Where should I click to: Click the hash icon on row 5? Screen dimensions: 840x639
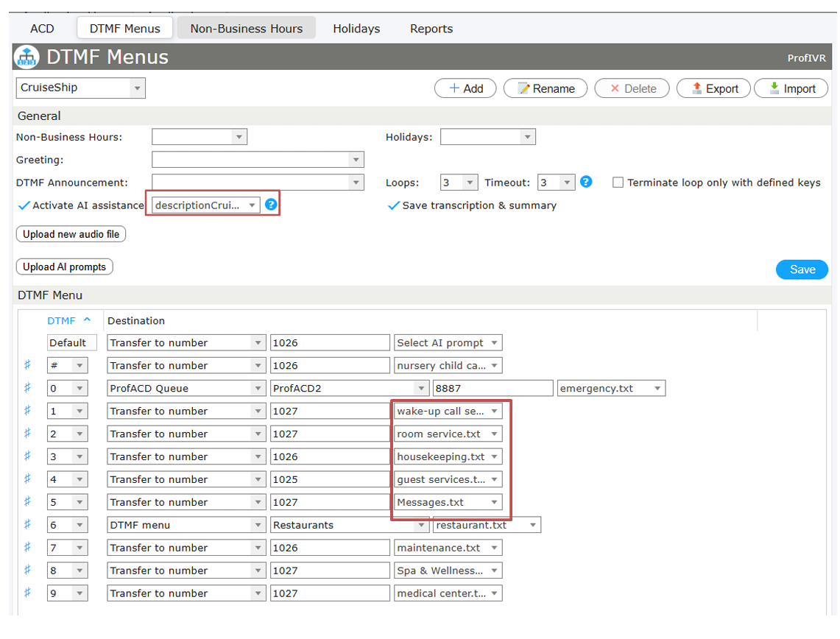[27, 502]
